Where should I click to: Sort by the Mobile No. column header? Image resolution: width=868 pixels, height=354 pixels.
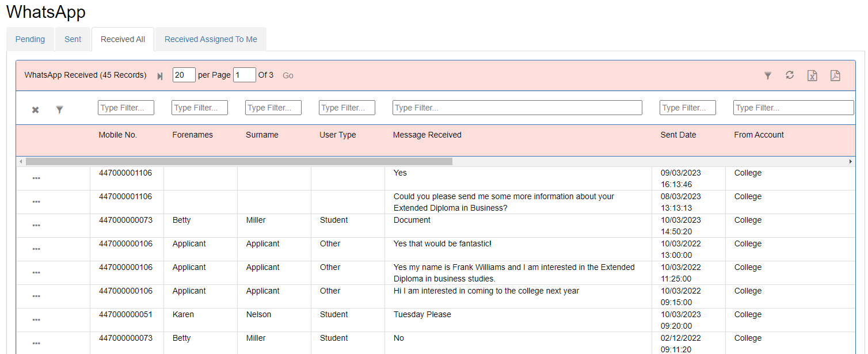(x=118, y=135)
